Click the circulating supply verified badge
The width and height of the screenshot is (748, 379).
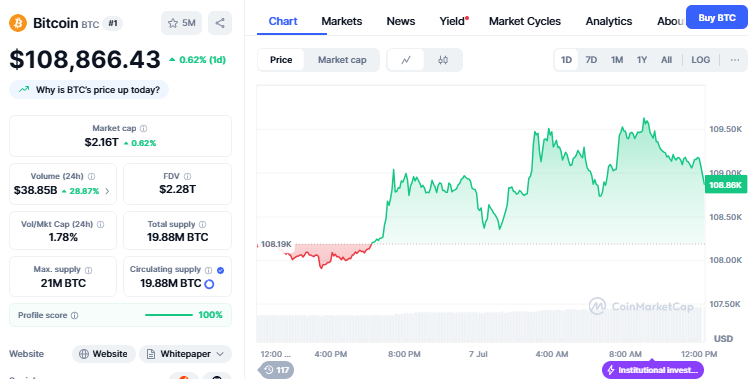(220, 270)
